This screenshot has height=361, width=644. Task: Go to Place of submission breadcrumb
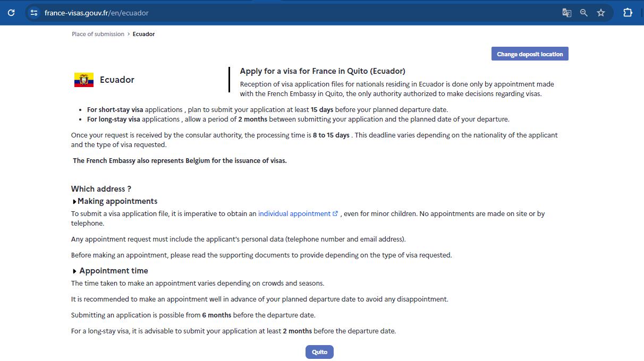(98, 34)
